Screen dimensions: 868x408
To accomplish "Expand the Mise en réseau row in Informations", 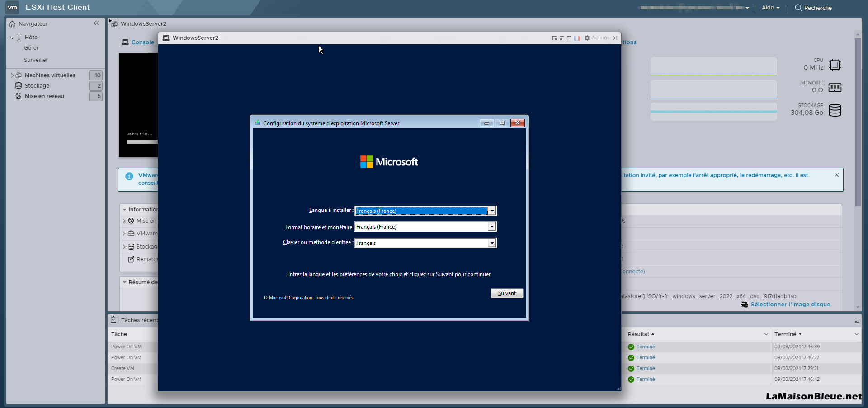I will tap(124, 221).
